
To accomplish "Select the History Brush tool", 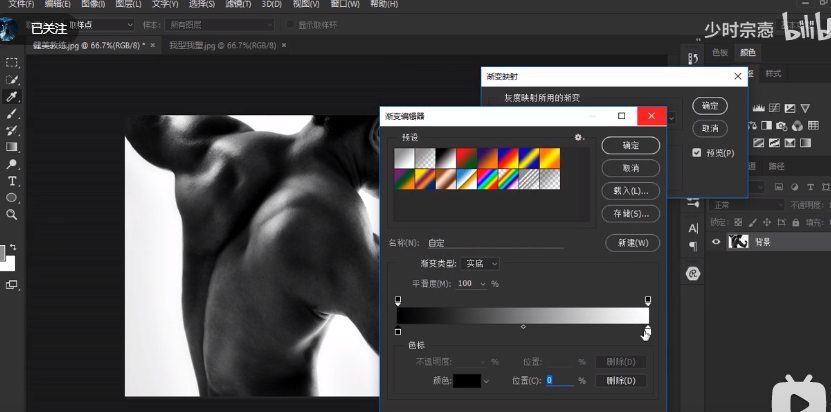I will click(12, 130).
